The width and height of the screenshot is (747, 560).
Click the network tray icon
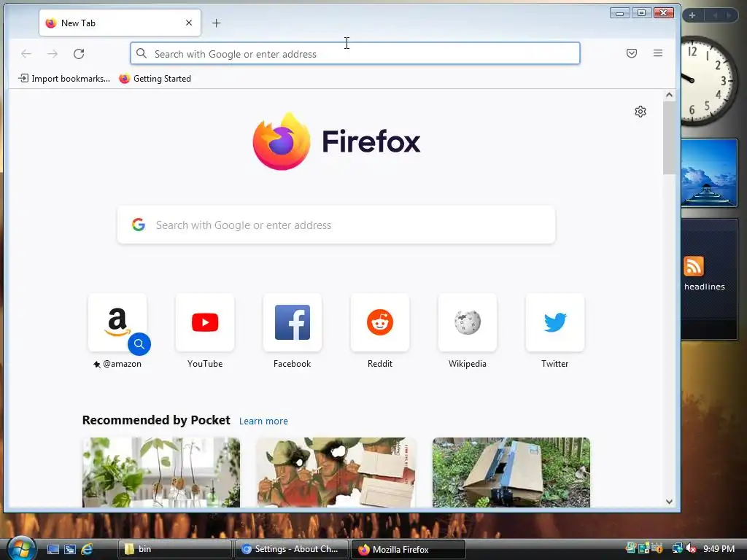[677, 548]
